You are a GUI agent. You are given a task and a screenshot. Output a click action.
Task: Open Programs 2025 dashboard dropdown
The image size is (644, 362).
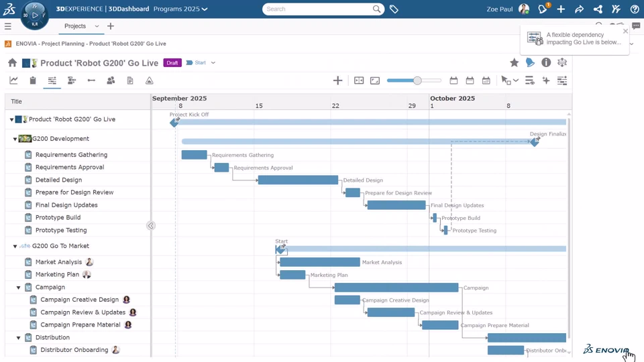click(180, 9)
